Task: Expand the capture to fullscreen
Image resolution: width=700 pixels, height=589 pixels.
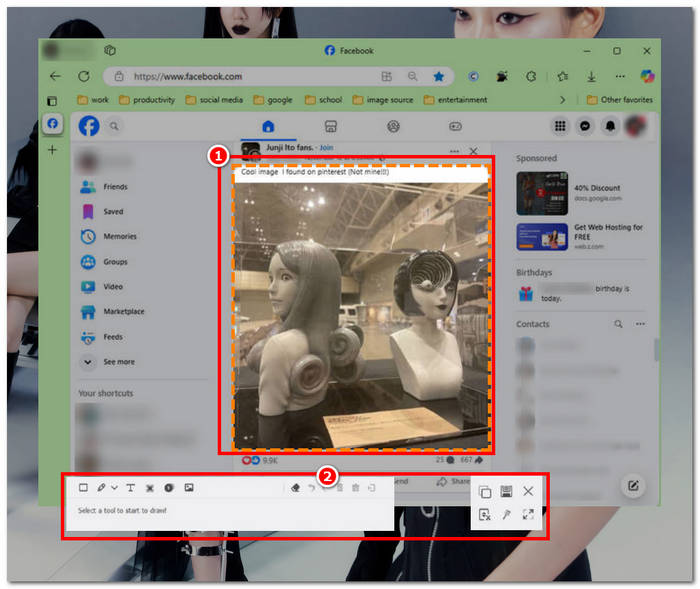Action: coord(528,514)
